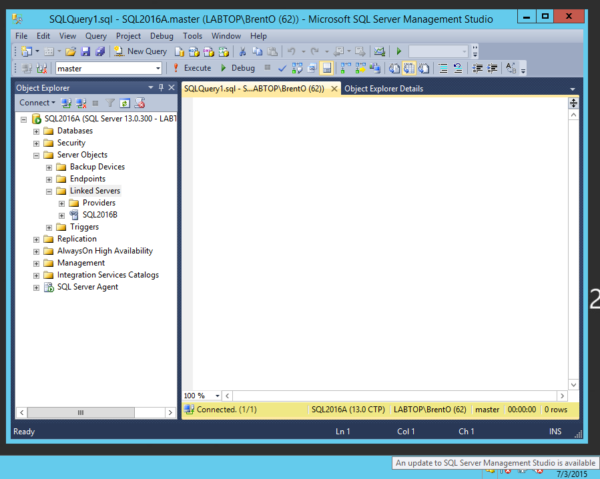The height and width of the screenshot is (479, 600).
Task: Open the master database dropdown
Action: (157, 68)
